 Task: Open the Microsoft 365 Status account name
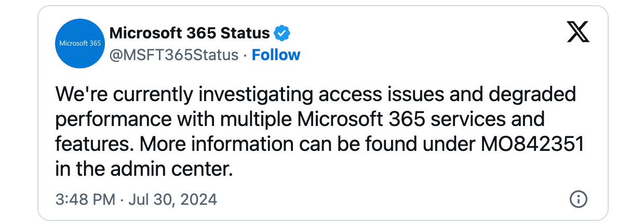point(190,34)
